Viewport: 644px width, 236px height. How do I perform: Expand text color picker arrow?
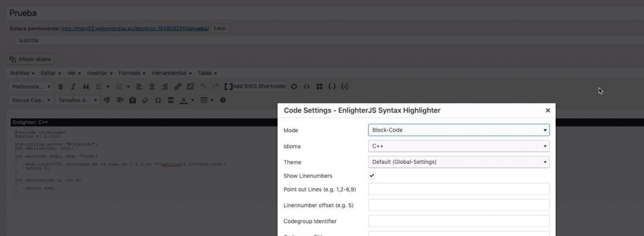click(x=192, y=100)
